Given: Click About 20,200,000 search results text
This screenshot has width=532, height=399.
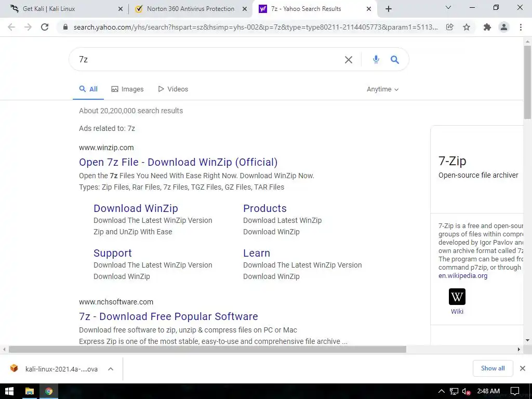Looking at the screenshot, I should [x=131, y=111].
